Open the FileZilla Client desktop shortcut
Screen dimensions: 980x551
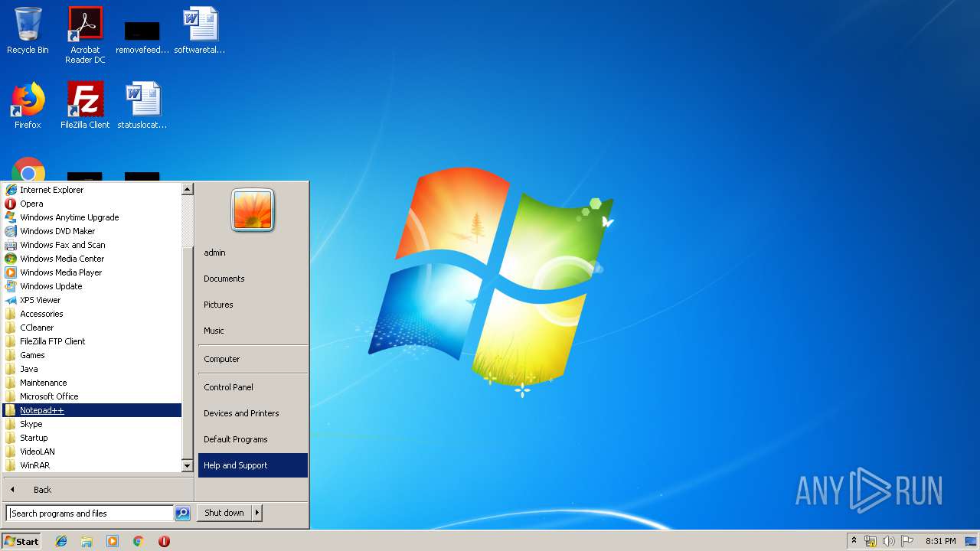click(85, 106)
